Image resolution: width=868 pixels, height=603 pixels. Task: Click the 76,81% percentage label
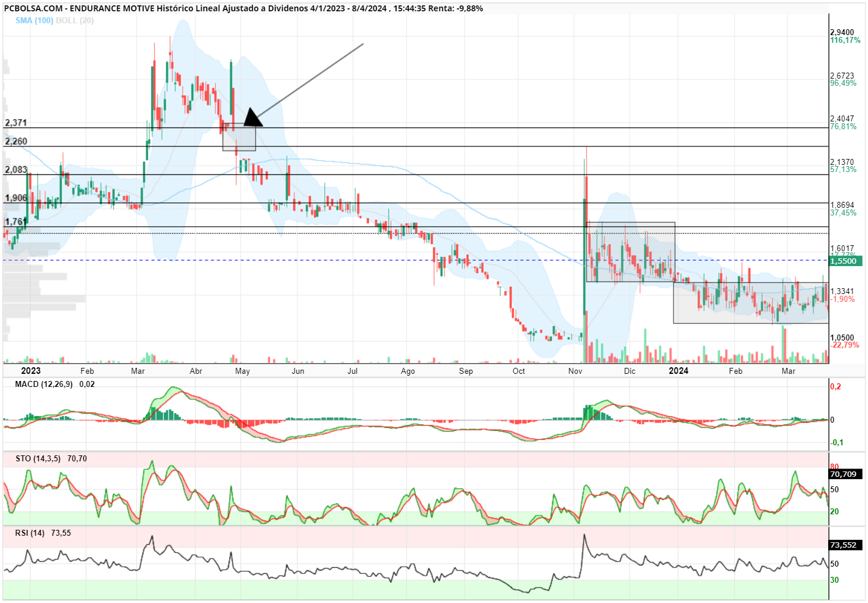(x=844, y=126)
